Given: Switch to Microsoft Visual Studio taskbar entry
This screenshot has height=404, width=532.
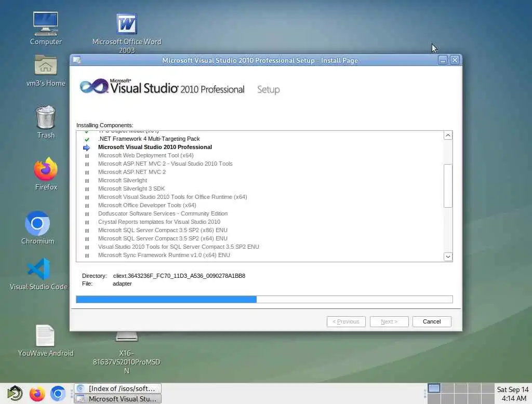Looking at the screenshot, I should point(118,399).
